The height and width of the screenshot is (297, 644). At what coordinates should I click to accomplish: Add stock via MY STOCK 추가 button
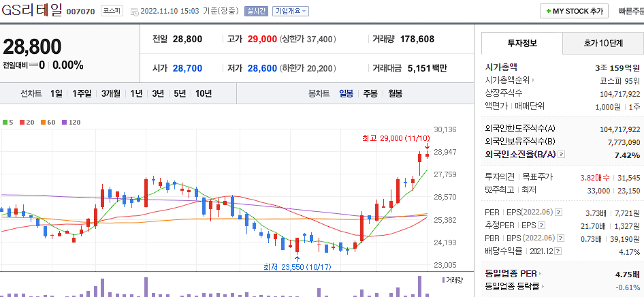pyautogui.click(x=574, y=12)
